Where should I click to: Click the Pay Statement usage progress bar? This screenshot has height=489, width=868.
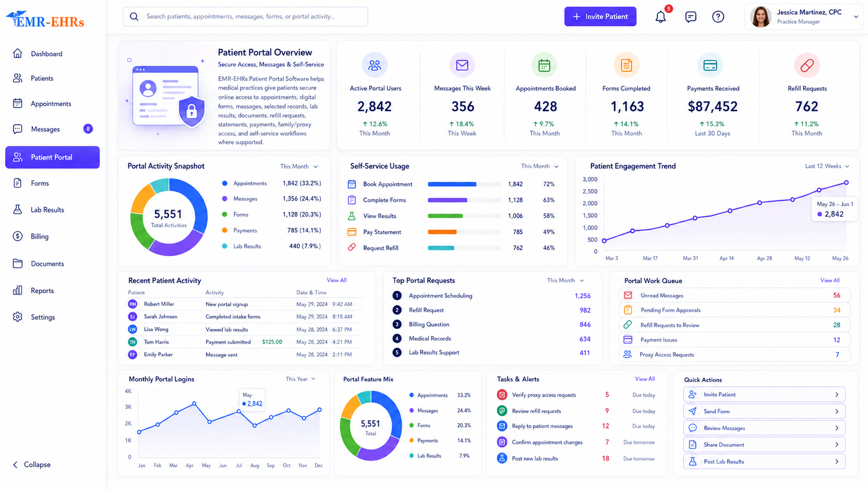(x=465, y=232)
